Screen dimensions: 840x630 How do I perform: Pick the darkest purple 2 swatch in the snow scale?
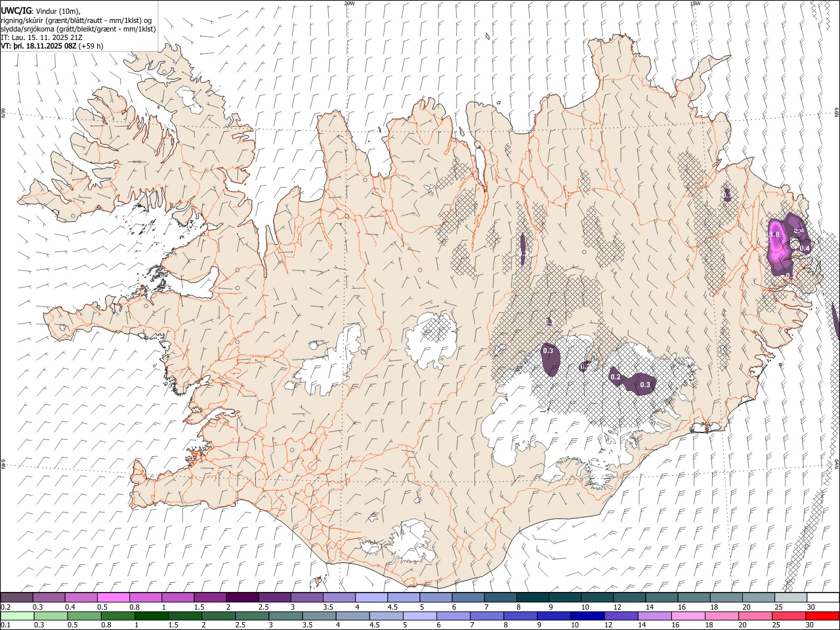click(241, 597)
